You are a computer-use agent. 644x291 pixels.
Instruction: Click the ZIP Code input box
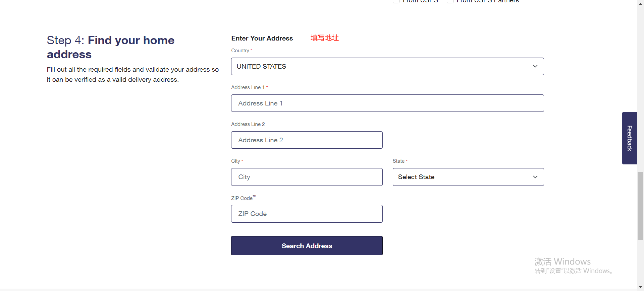pyautogui.click(x=307, y=214)
